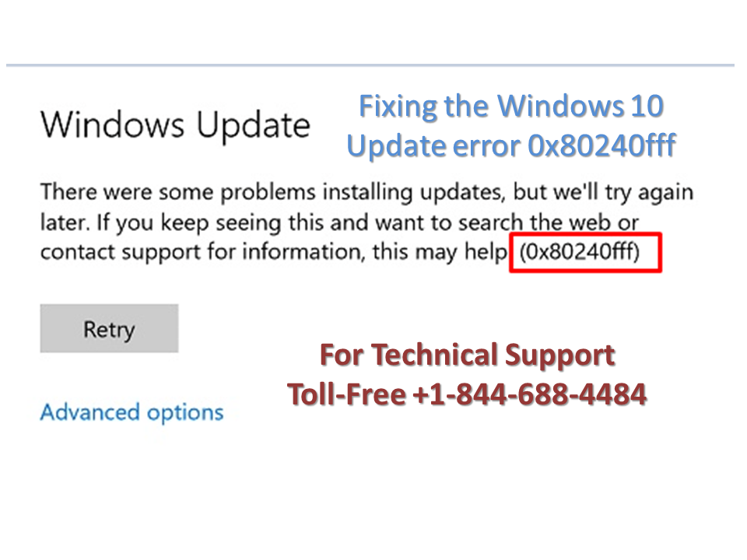747x560 pixels.
Task: Click the blue "Update error 0x80240fff" title line
Action: click(511, 145)
